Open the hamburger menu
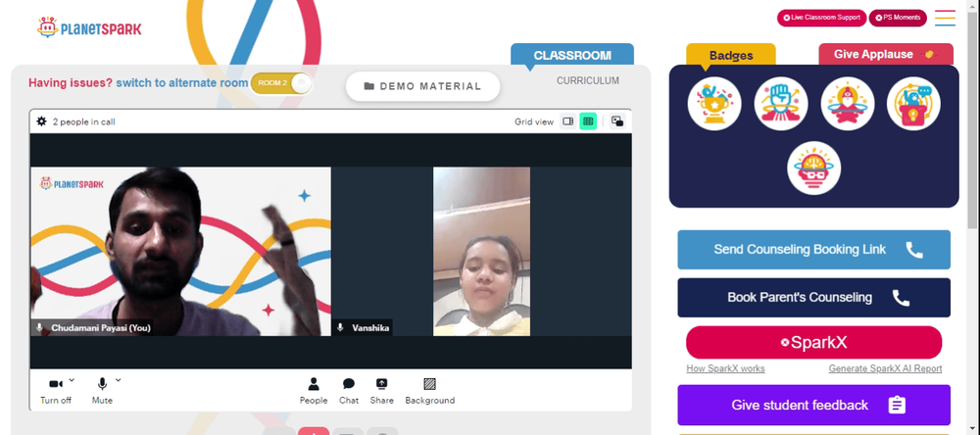Screen dimensions: 980x435 click(945, 18)
